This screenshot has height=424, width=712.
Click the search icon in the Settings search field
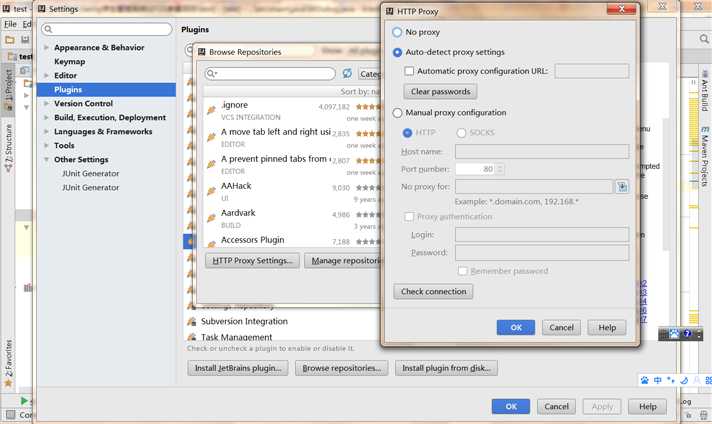pyautogui.click(x=48, y=30)
